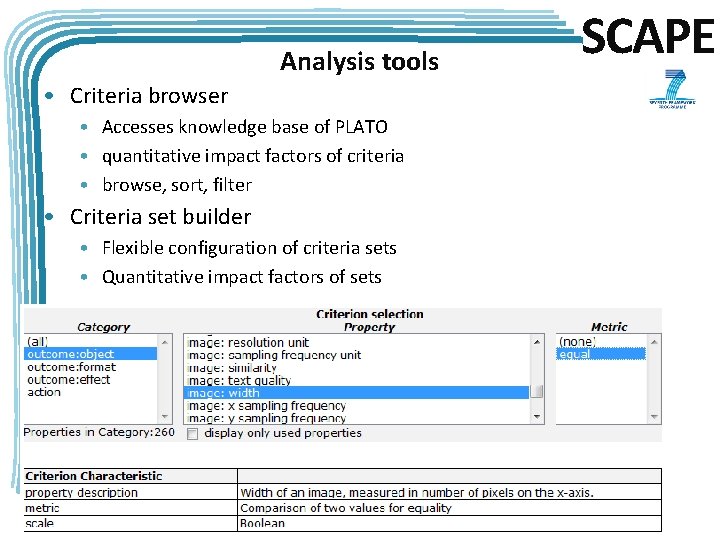Click Category list scroll down arrow
The height and width of the screenshot is (540, 720).
(x=165, y=416)
